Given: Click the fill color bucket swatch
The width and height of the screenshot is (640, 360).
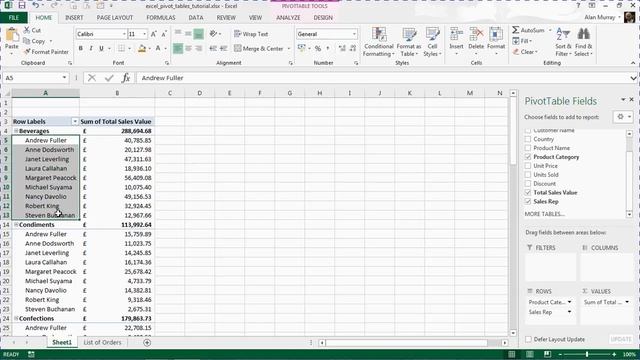Looking at the screenshot, I should tap(142, 49).
